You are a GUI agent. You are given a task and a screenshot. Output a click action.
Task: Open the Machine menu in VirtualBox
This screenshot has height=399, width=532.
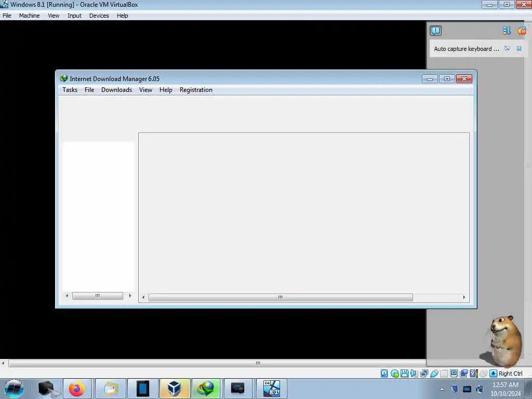pyautogui.click(x=29, y=16)
